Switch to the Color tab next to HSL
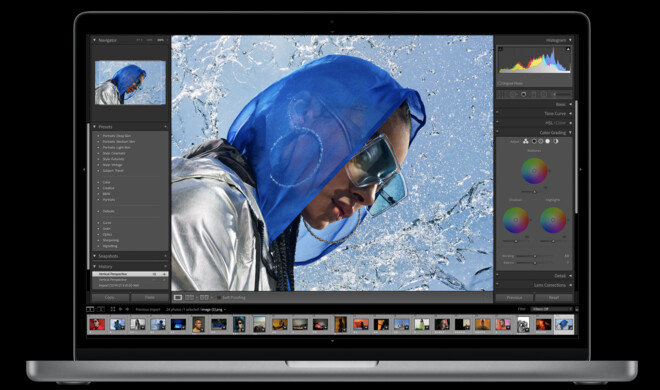 [x=561, y=123]
